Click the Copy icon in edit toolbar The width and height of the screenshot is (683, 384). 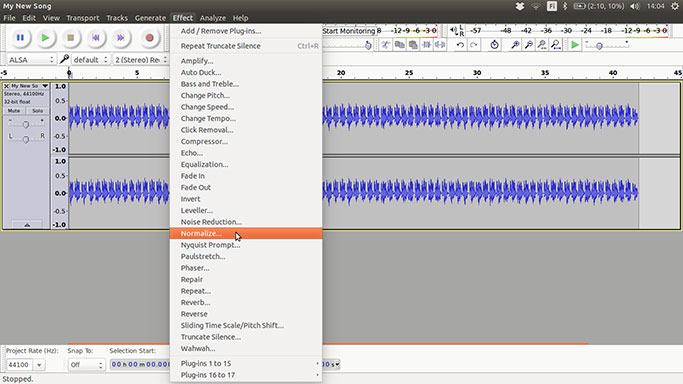click(399, 45)
